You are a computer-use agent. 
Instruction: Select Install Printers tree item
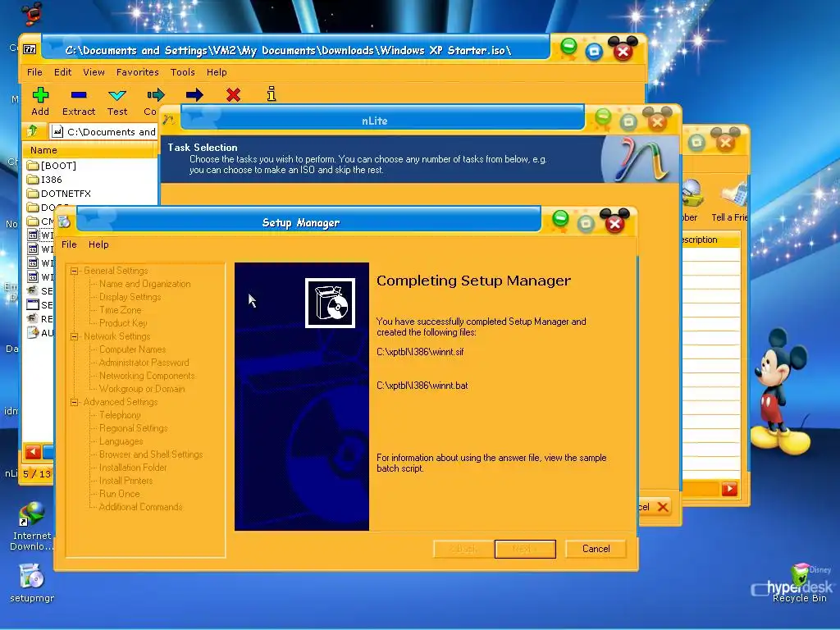(126, 481)
